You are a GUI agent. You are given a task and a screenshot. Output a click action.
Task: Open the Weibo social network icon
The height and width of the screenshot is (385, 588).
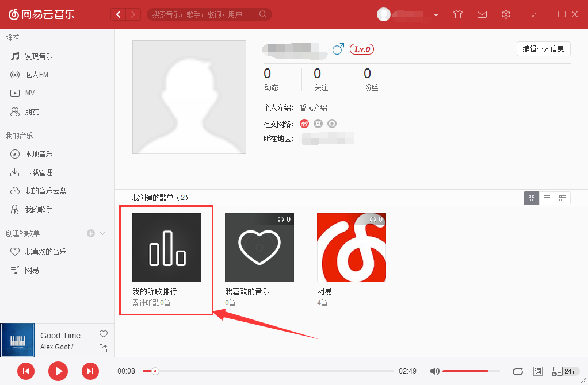[304, 123]
